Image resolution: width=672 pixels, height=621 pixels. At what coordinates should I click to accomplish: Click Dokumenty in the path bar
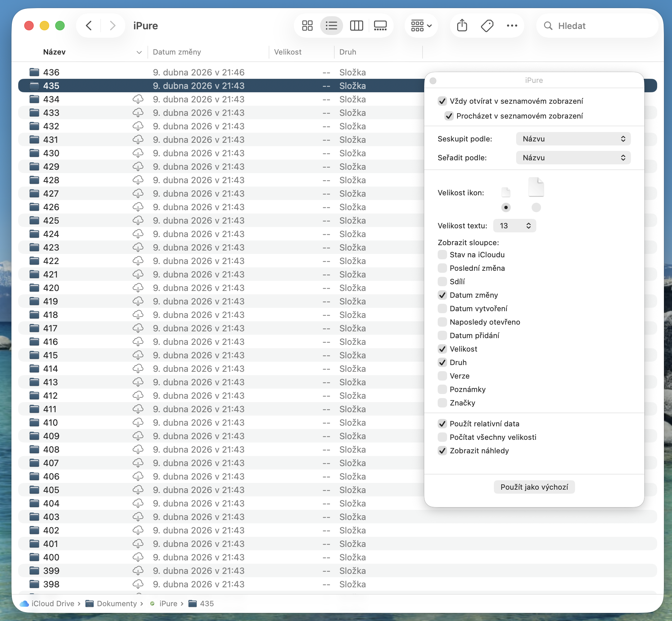[116, 603]
